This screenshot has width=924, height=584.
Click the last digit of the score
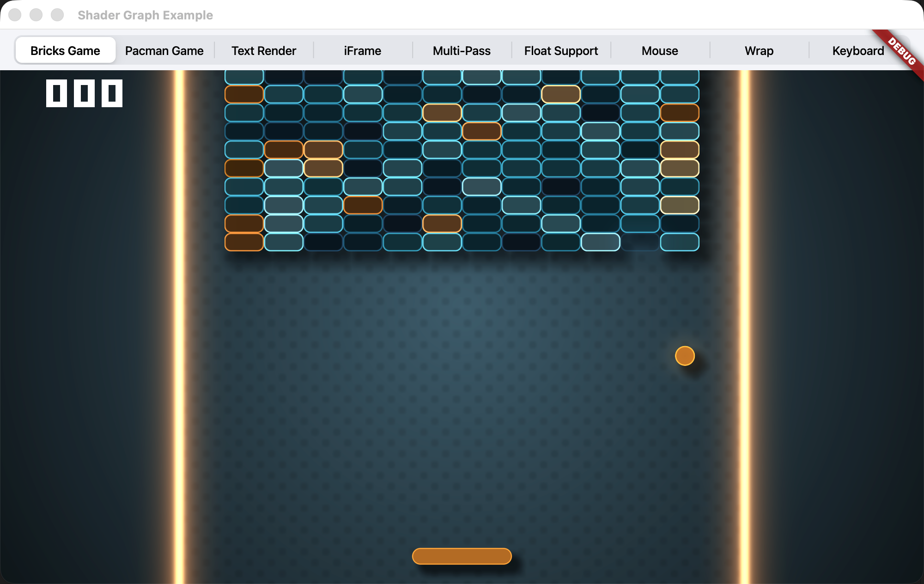[112, 93]
